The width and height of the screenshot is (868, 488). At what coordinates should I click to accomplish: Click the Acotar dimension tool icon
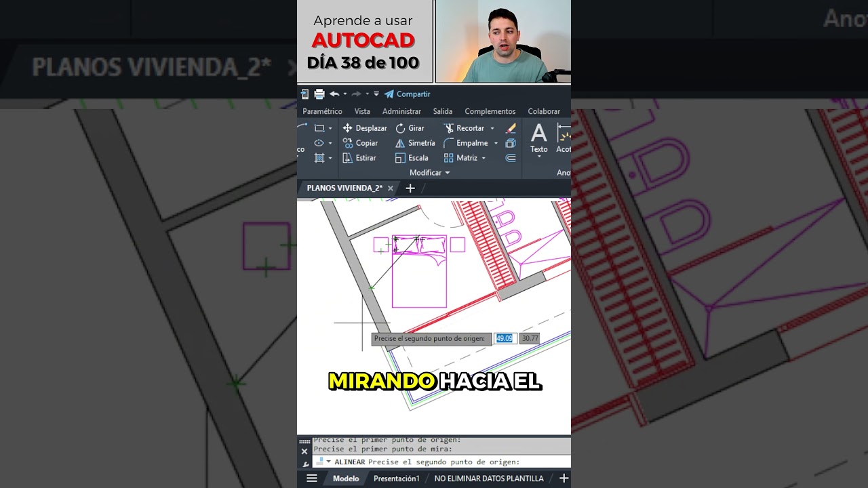click(x=564, y=133)
